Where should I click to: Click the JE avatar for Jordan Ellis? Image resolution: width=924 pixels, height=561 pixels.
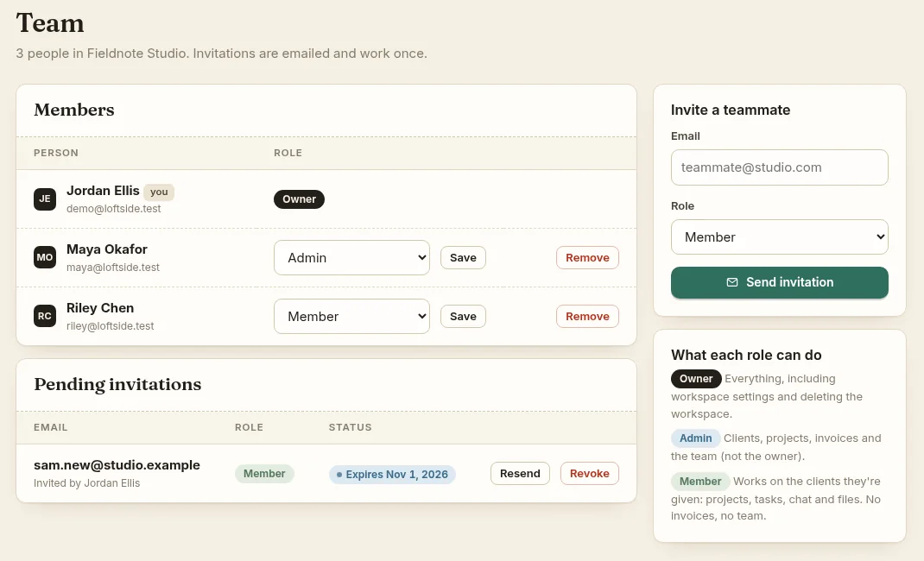[x=45, y=199]
